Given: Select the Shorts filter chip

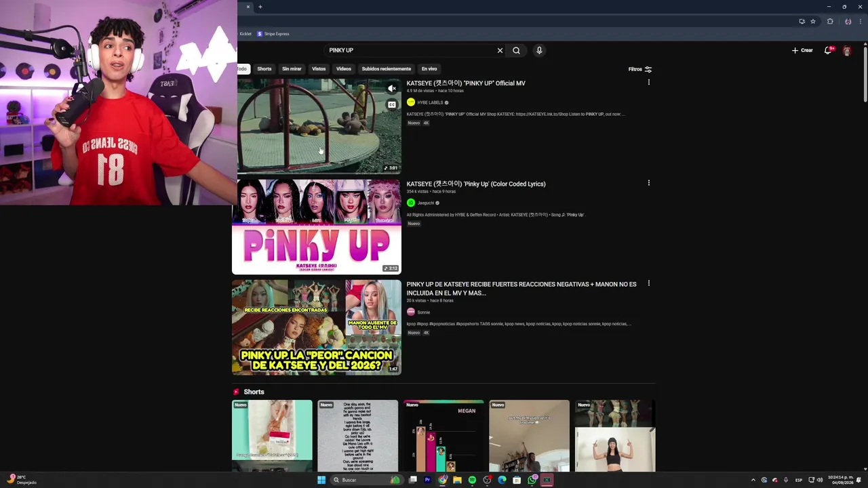Looking at the screenshot, I should [264, 68].
